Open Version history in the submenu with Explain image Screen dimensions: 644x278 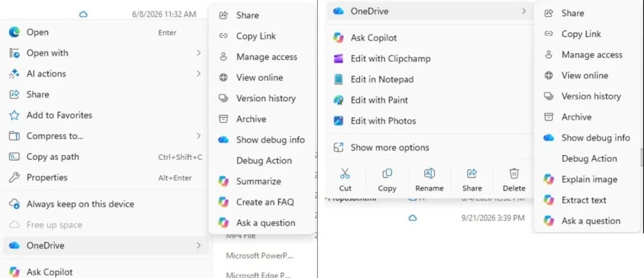587,96
